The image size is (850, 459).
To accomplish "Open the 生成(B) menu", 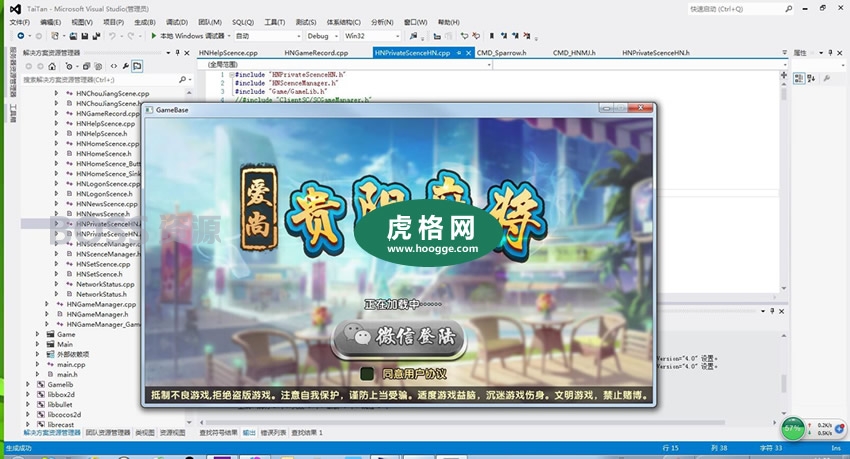I will (x=145, y=22).
